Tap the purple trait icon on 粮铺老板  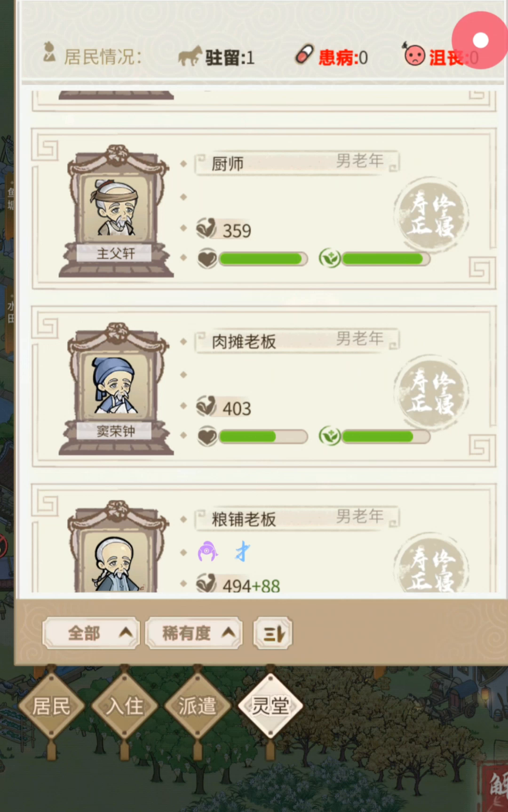tap(207, 552)
